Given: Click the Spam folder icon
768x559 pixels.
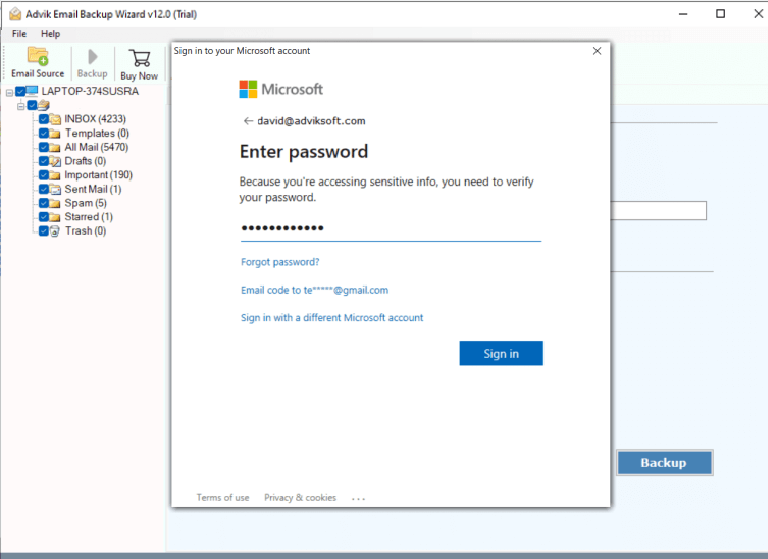Looking at the screenshot, I should 55,203.
